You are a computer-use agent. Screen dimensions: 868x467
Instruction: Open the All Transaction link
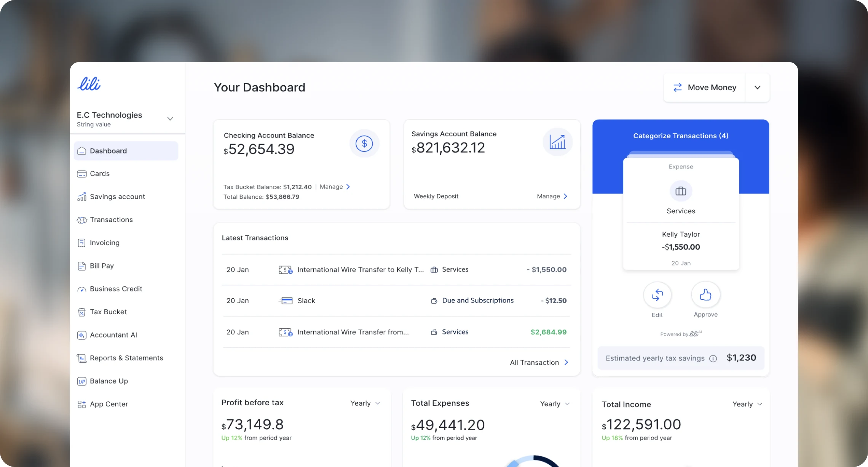pos(539,363)
